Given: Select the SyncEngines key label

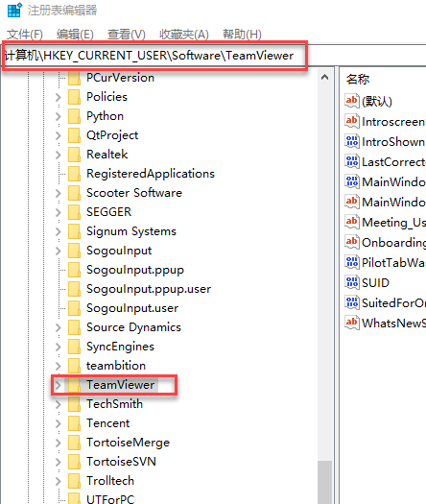Looking at the screenshot, I should 121,347.
